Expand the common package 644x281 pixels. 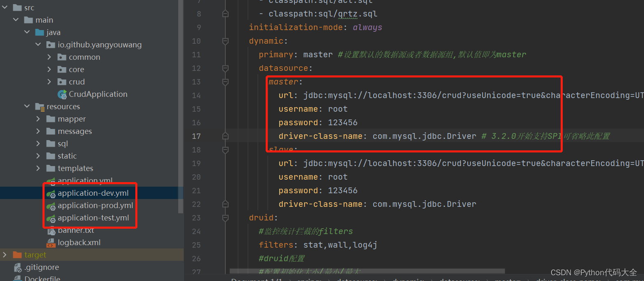(49, 57)
